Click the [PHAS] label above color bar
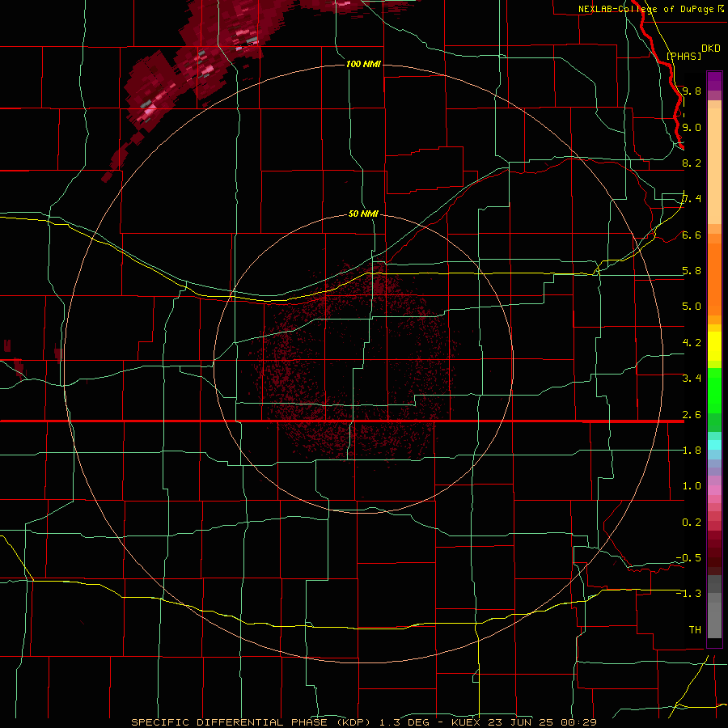The height and width of the screenshot is (728, 728). (x=684, y=56)
